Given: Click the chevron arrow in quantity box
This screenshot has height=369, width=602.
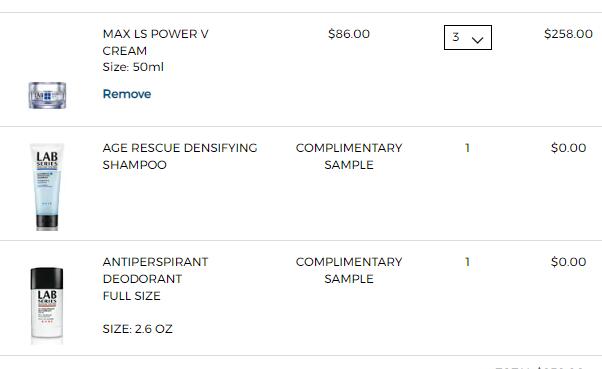Looking at the screenshot, I should (477, 40).
